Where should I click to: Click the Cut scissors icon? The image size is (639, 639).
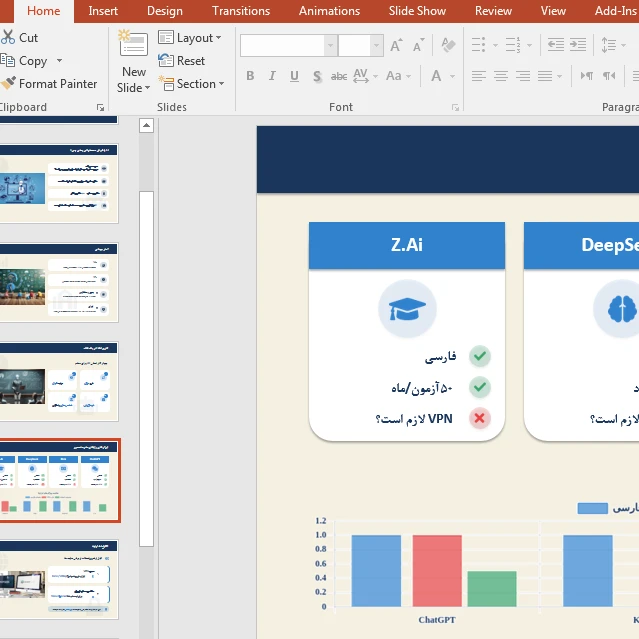[x=8, y=38]
